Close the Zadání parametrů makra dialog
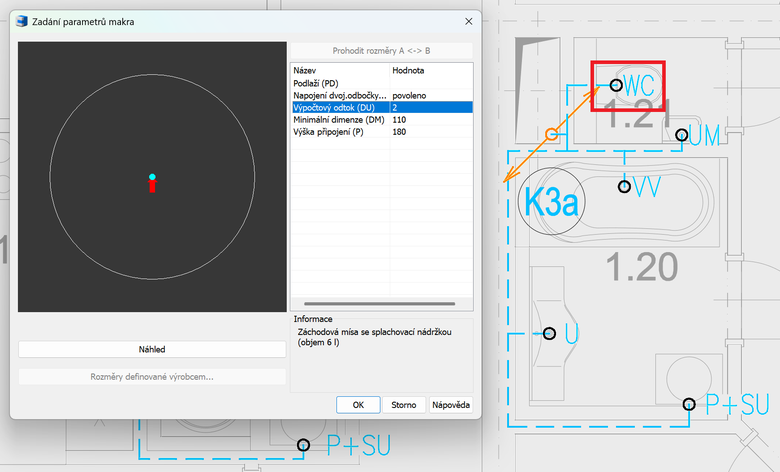Image resolution: width=780 pixels, height=472 pixels. pyautogui.click(x=469, y=21)
